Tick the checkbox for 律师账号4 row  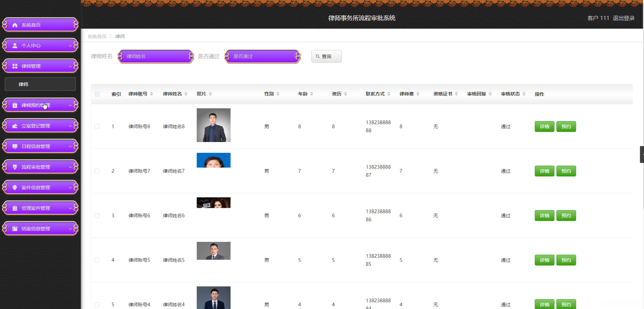click(x=97, y=305)
